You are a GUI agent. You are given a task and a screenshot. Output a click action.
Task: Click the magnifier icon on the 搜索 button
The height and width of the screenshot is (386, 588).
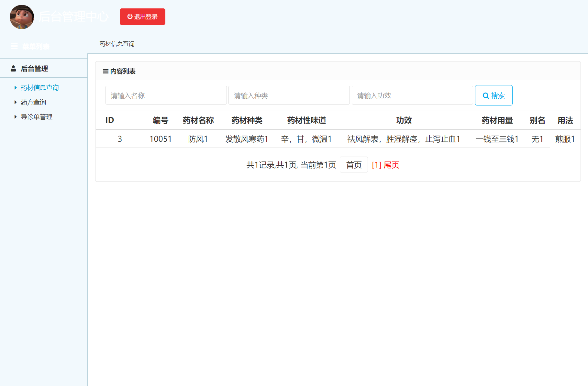(x=486, y=95)
